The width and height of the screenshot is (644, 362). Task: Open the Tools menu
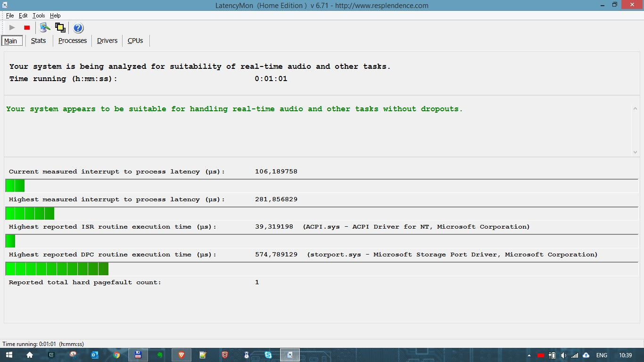[x=39, y=16]
